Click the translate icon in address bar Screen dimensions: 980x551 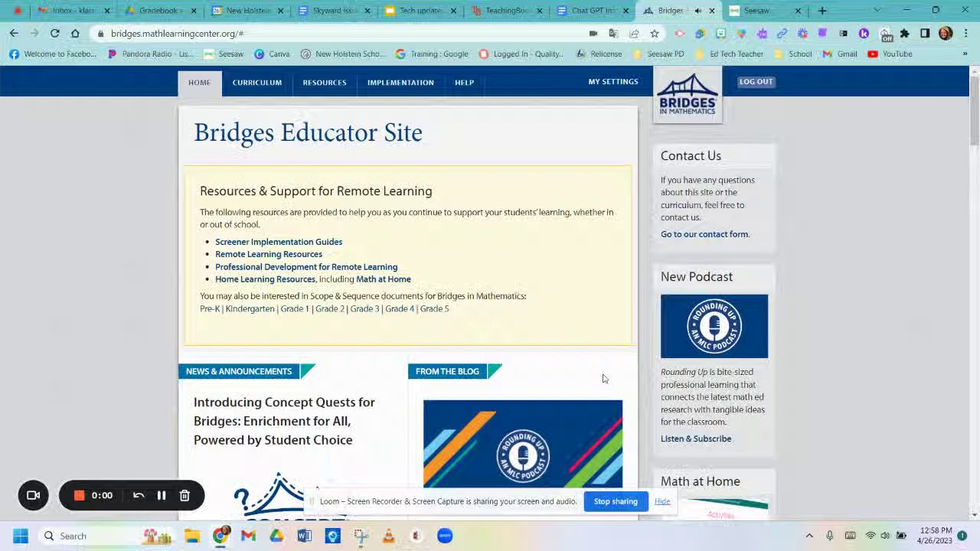click(x=613, y=34)
